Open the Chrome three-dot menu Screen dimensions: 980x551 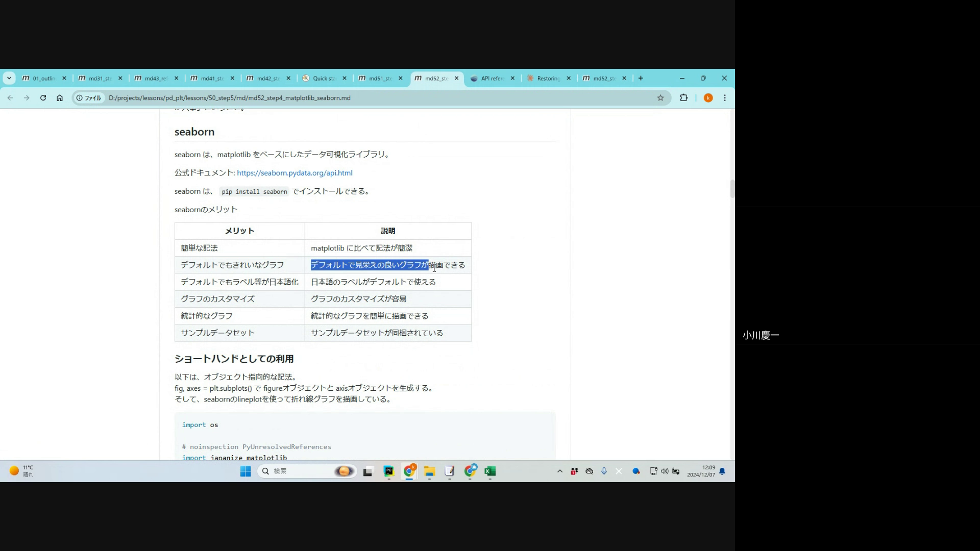coord(725,98)
